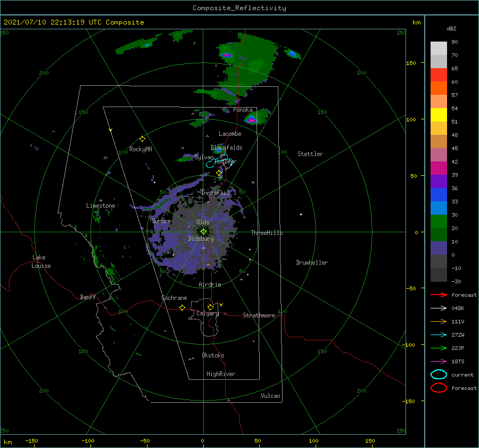Click the strong echo cell east of Ponoka

[251, 120]
